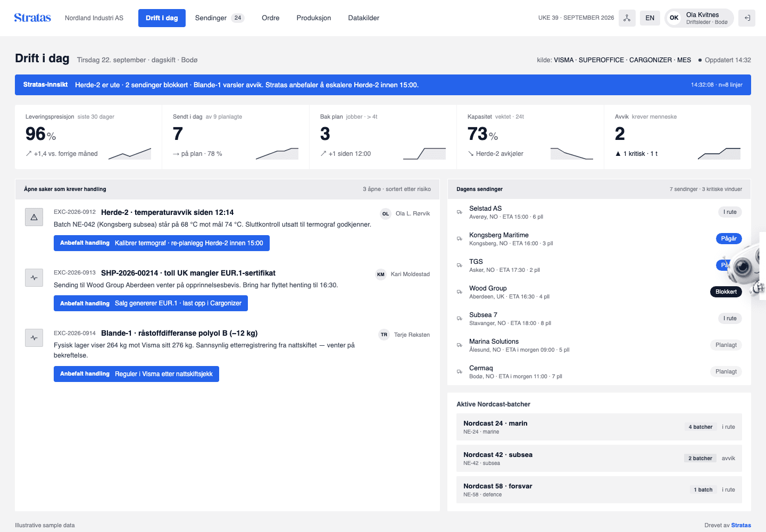
Task: Click Planlagt status for Marina Solutions
Action: pos(726,345)
